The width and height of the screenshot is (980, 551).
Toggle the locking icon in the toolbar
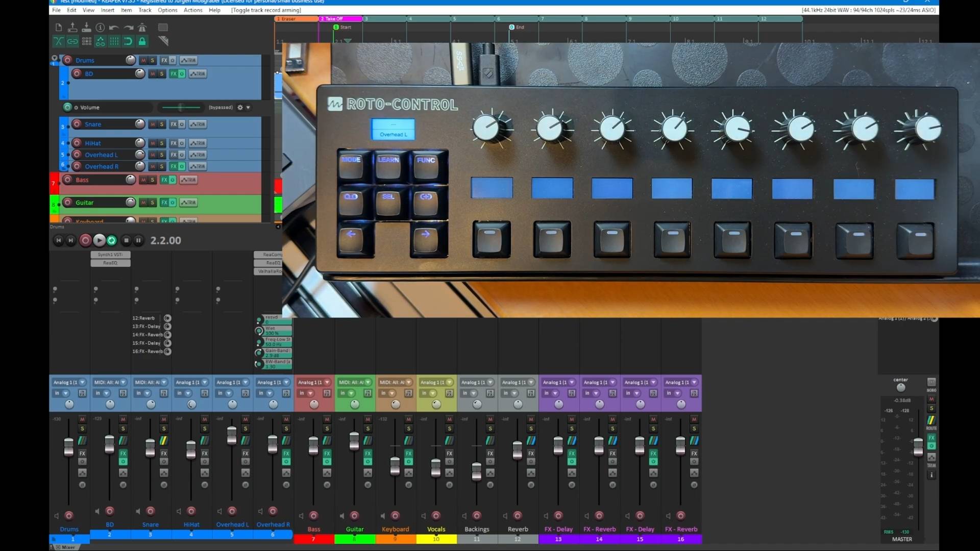[x=143, y=42]
